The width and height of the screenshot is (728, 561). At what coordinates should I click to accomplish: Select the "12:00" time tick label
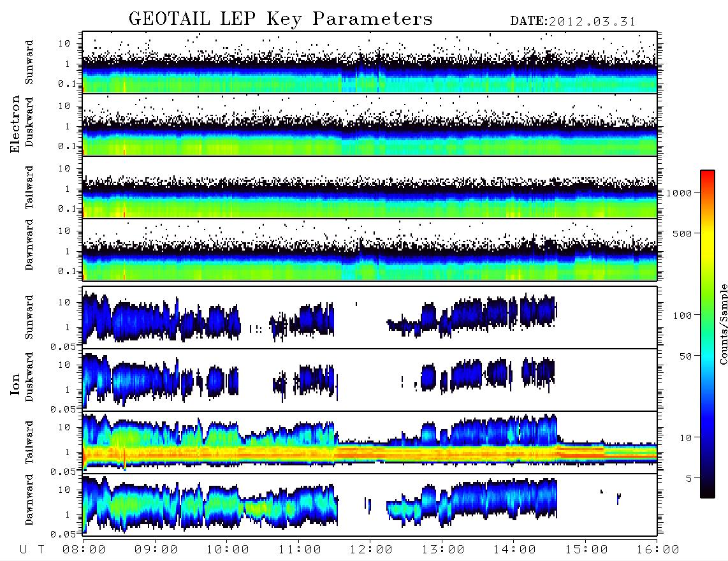(371, 550)
